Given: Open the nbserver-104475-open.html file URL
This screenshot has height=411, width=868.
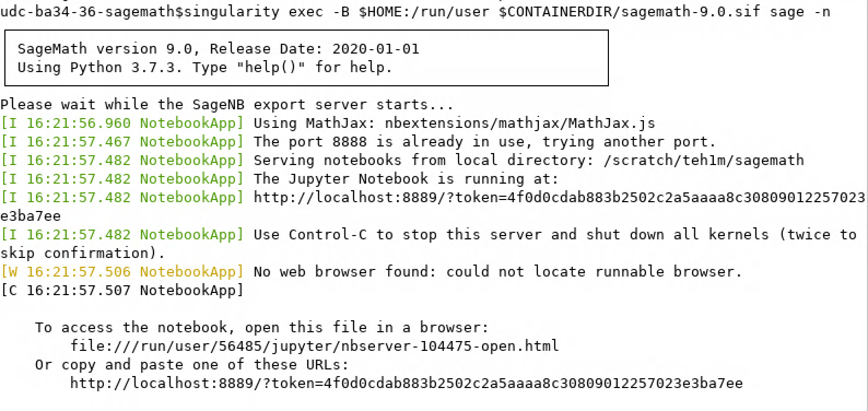Looking at the screenshot, I should coord(314,346).
